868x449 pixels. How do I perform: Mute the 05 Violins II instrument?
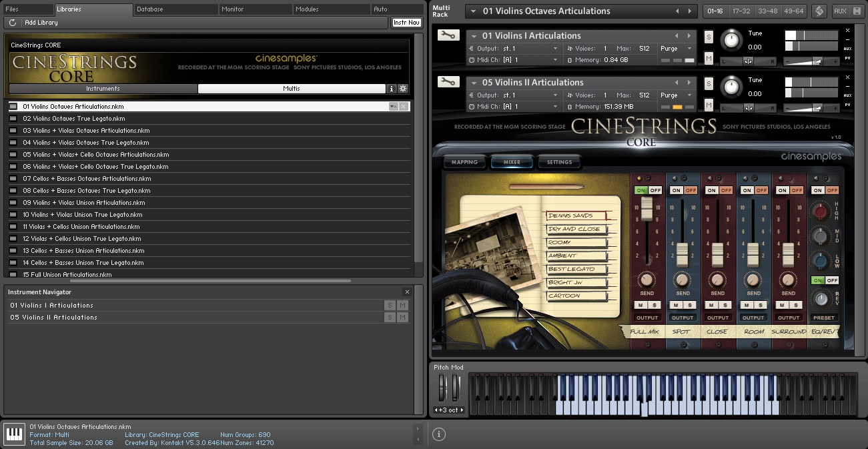click(709, 105)
